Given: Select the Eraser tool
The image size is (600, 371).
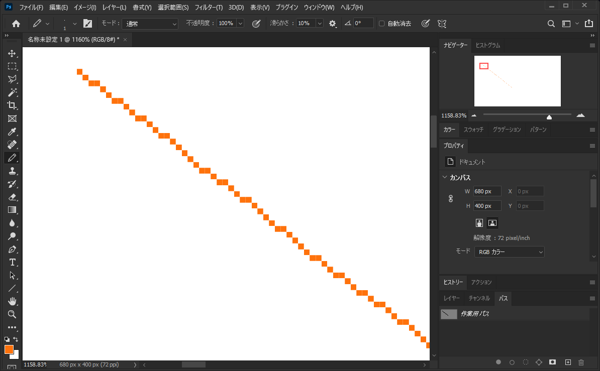Looking at the screenshot, I should [x=12, y=197].
